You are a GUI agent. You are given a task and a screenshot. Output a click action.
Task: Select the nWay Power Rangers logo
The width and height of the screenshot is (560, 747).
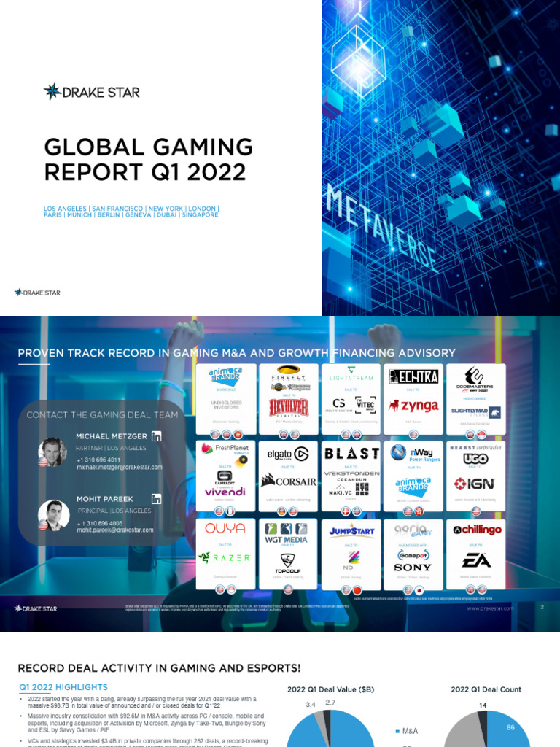click(x=415, y=454)
